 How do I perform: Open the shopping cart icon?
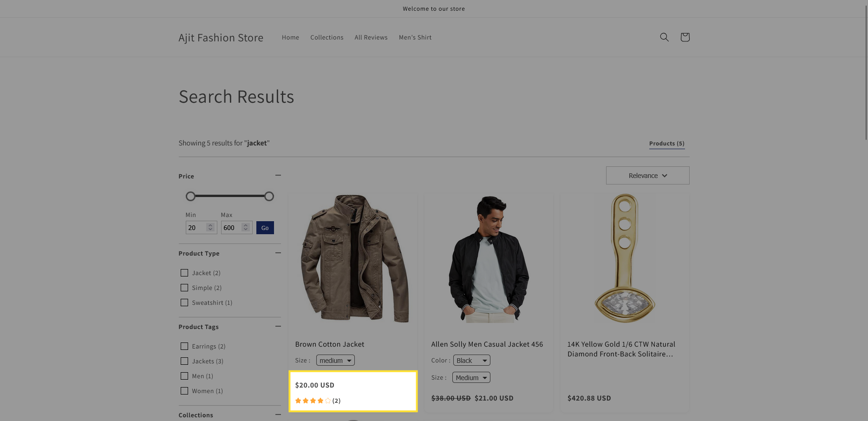(685, 37)
